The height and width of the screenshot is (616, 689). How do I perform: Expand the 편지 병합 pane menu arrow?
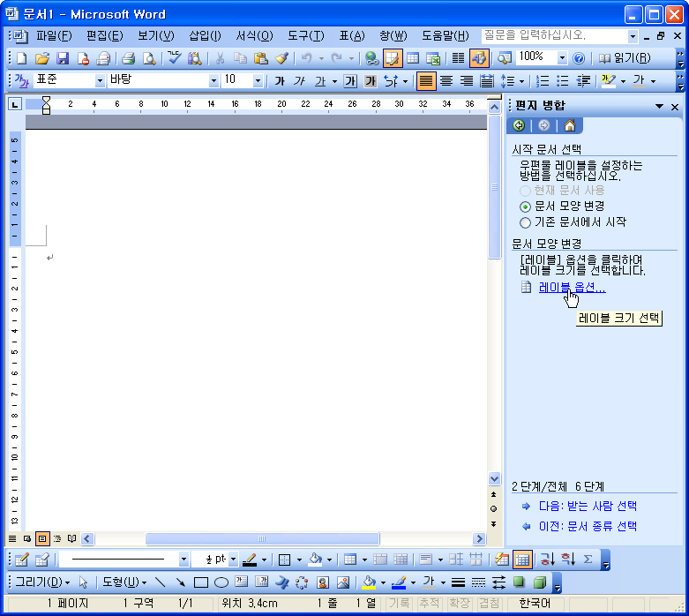tap(659, 107)
